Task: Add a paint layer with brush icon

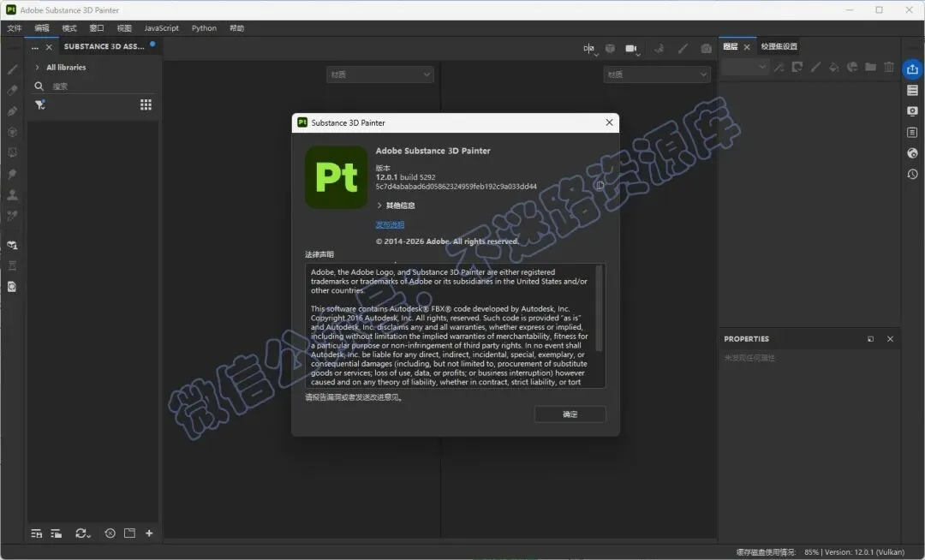Action: (815, 67)
